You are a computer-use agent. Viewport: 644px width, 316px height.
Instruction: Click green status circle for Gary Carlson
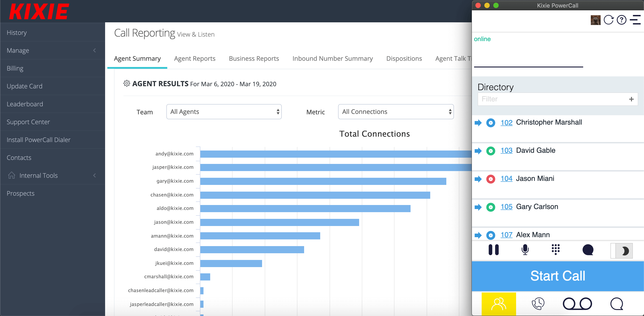pyautogui.click(x=491, y=207)
